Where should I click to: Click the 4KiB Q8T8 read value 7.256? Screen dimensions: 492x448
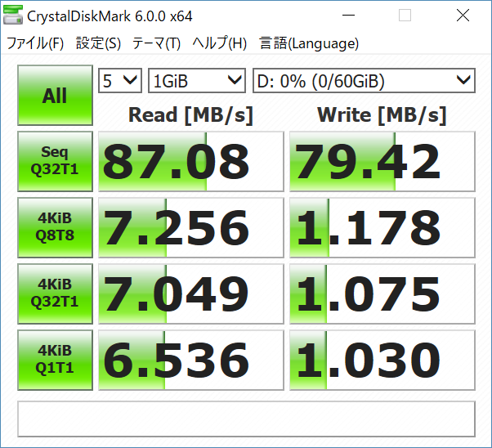point(190,228)
